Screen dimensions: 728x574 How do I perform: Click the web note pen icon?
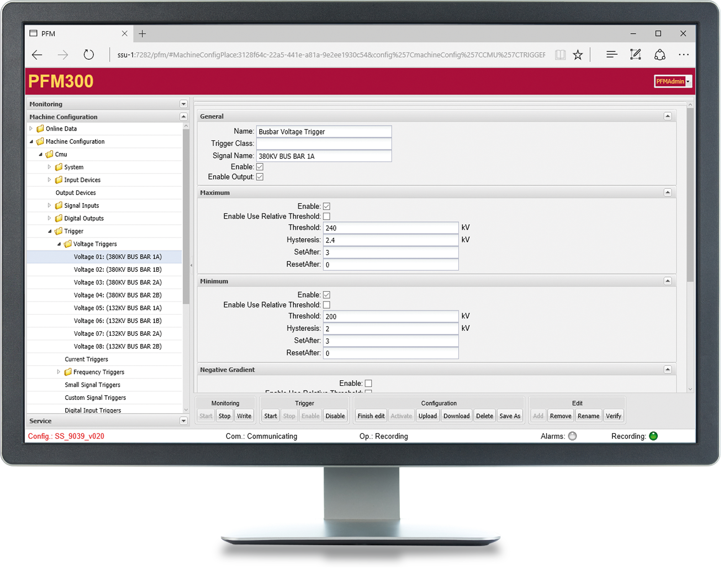point(635,55)
